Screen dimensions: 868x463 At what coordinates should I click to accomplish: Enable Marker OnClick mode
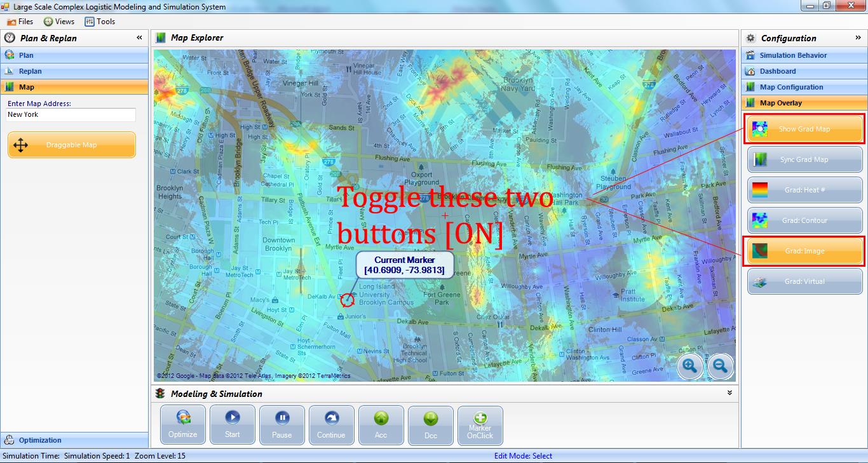(x=480, y=425)
